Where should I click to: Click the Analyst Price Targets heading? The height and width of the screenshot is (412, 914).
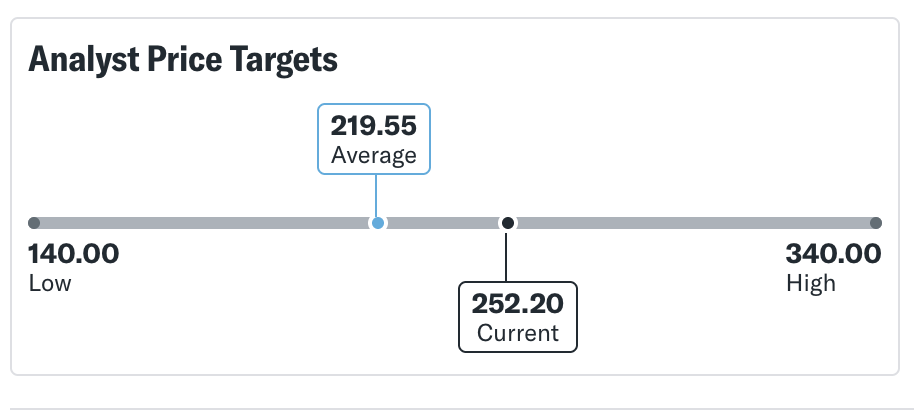point(183,60)
